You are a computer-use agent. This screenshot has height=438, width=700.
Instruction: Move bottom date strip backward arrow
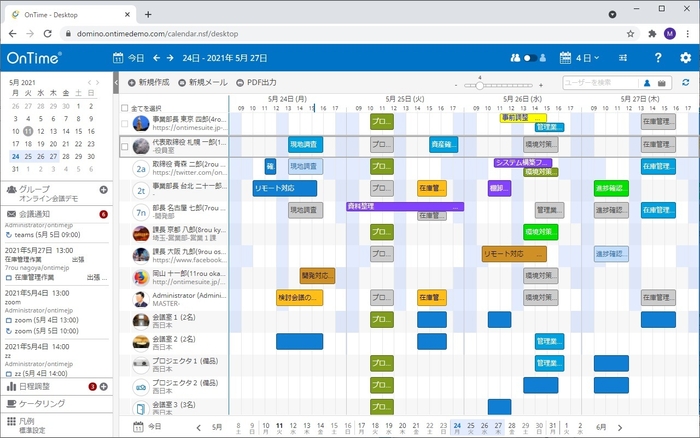click(199, 427)
